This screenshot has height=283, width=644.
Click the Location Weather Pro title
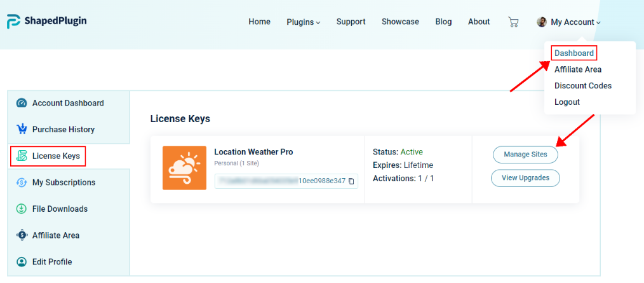[254, 152]
